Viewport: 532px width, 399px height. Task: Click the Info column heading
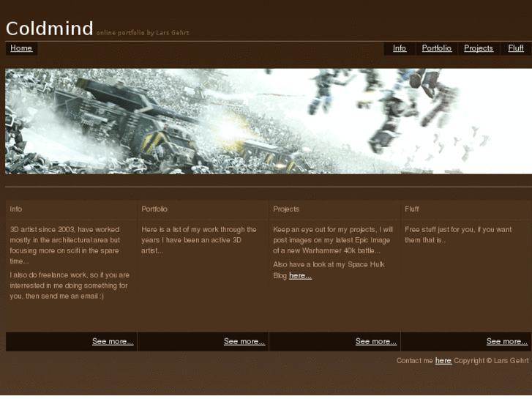16,209
